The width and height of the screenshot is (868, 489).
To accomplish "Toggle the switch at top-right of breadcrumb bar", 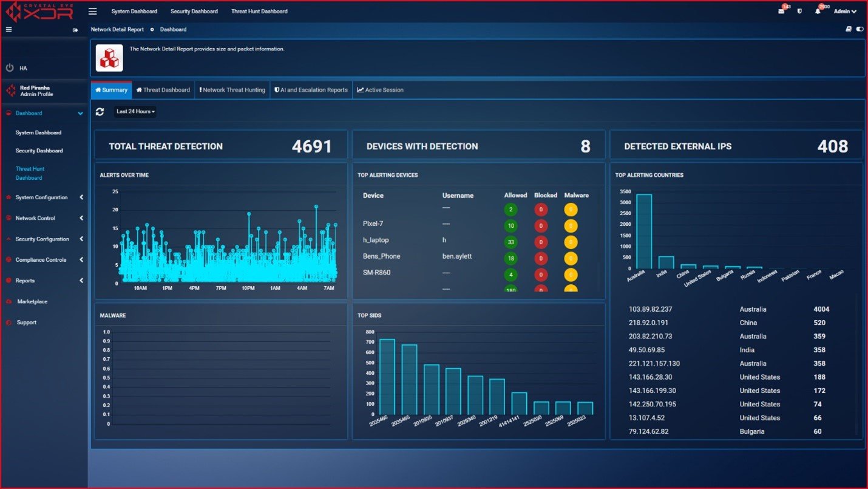I will coord(860,29).
